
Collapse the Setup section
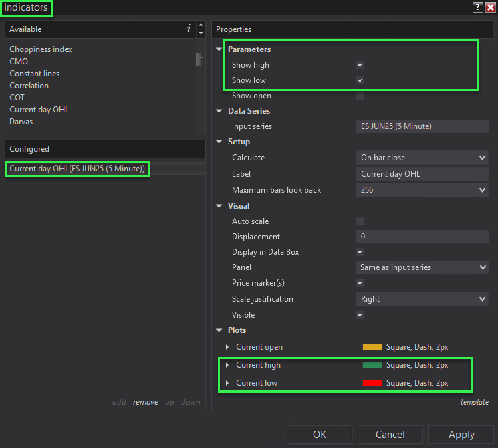(x=219, y=142)
